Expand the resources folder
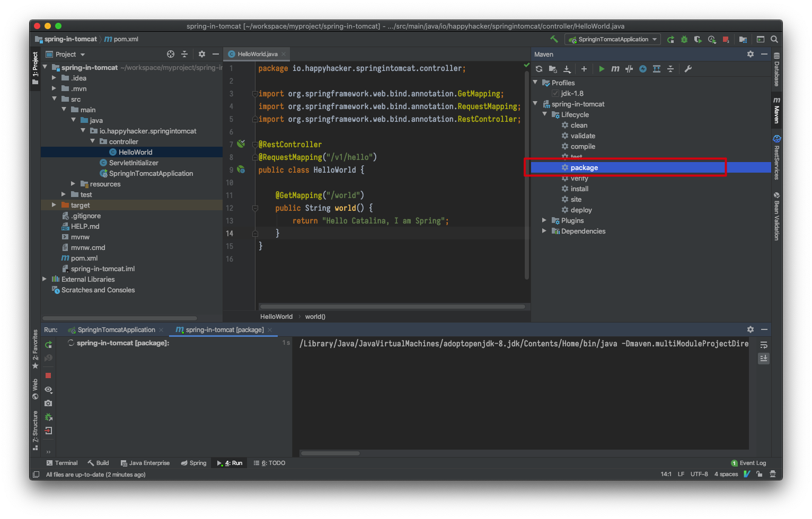The width and height of the screenshot is (812, 519). pyautogui.click(x=73, y=184)
